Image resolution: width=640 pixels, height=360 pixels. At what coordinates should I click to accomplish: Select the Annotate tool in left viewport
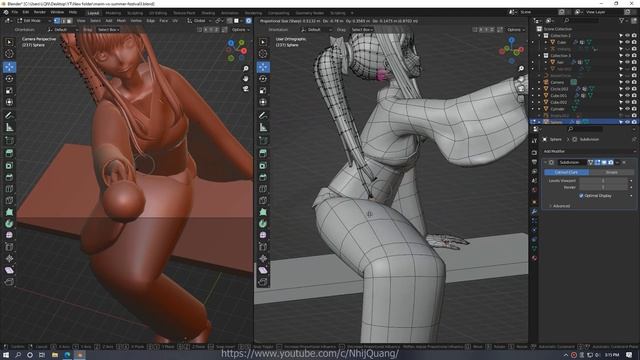[9, 116]
